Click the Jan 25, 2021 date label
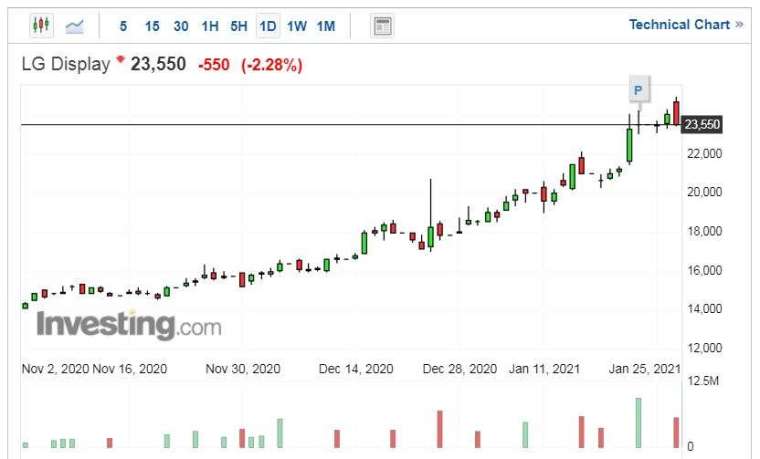 (x=645, y=369)
